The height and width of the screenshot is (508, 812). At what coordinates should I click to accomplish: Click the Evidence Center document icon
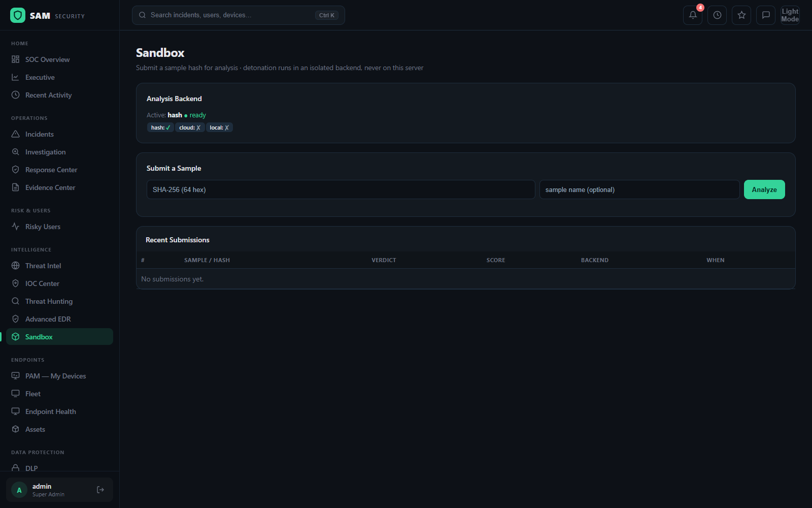(16, 187)
